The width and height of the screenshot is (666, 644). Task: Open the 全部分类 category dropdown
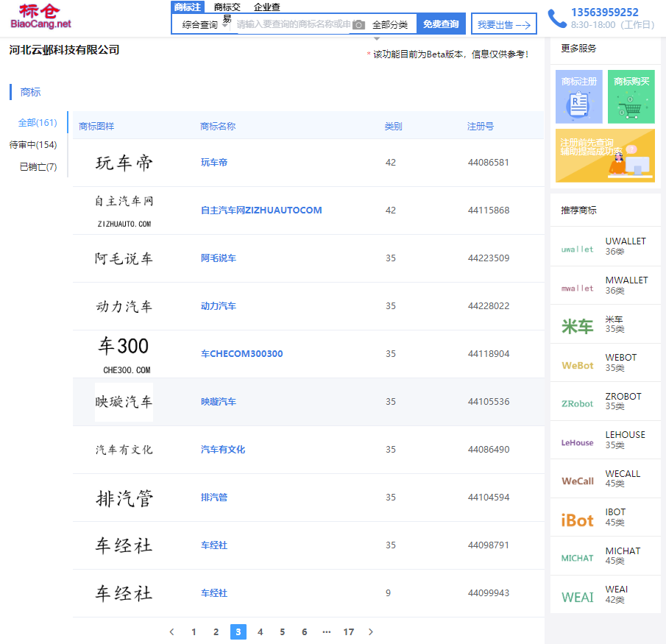(x=390, y=24)
